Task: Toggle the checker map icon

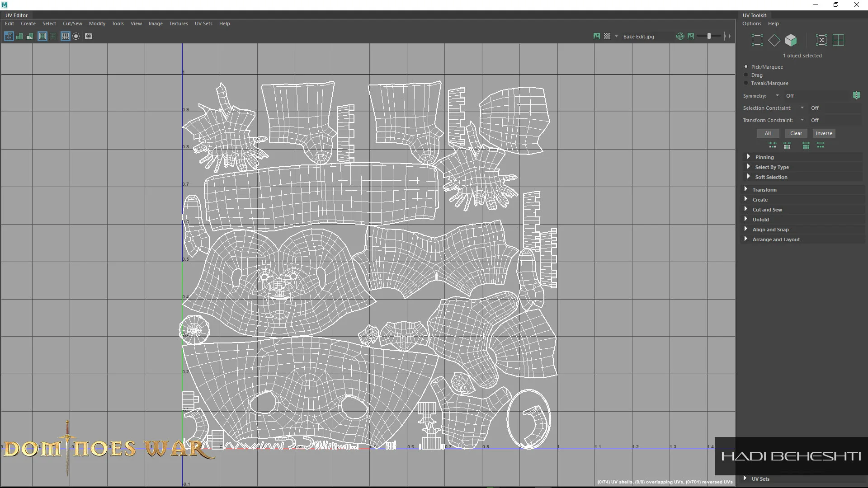Action: click(x=607, y=36)
